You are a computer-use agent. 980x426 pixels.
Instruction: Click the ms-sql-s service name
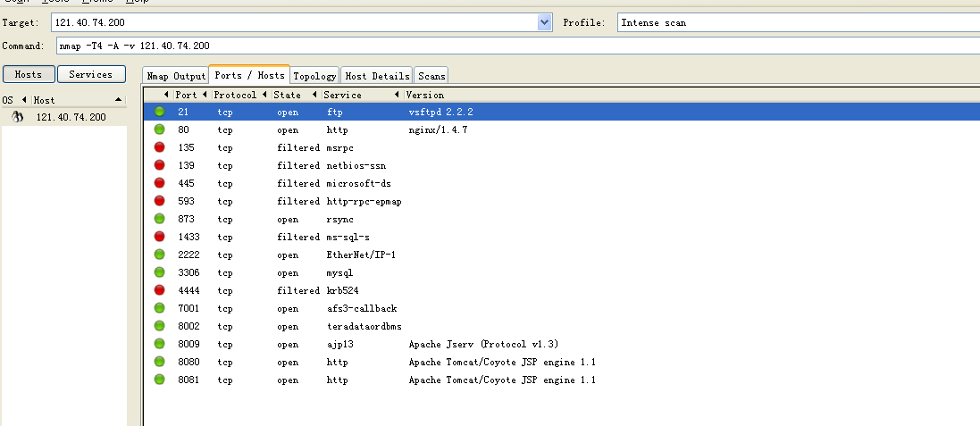[348, 237]
